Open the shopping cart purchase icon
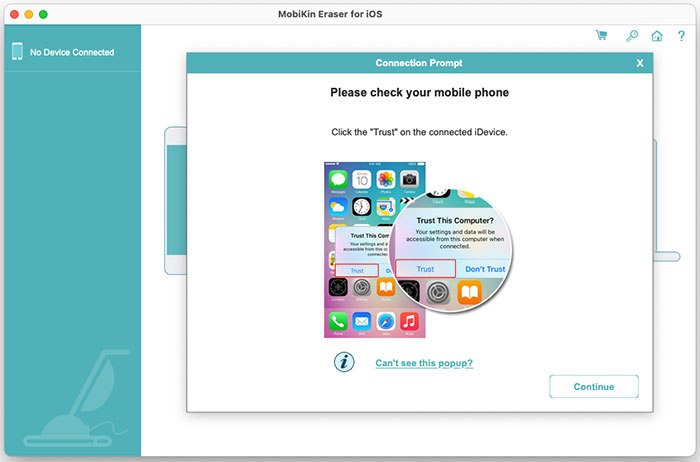 (602, 36)
